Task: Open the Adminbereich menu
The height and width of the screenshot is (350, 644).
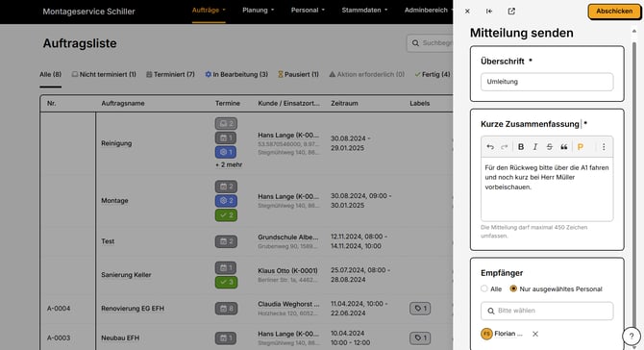Action: coord(429,11)
